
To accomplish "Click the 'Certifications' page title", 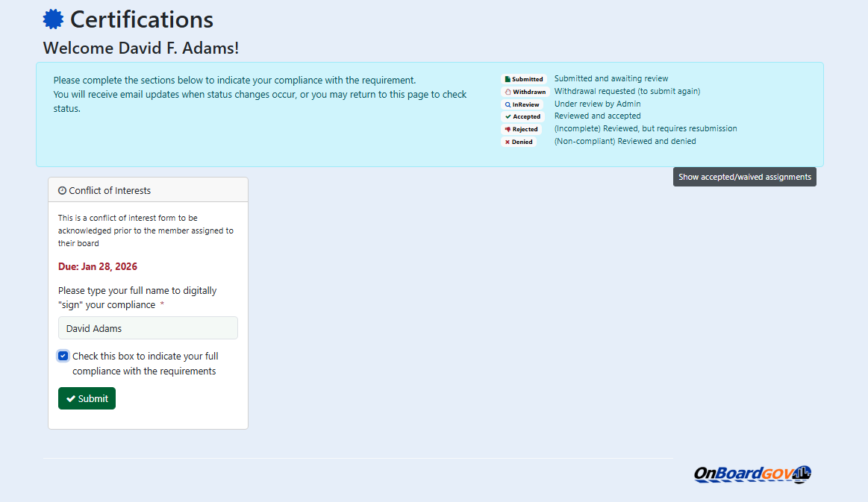I will click(x=142, y=20).
